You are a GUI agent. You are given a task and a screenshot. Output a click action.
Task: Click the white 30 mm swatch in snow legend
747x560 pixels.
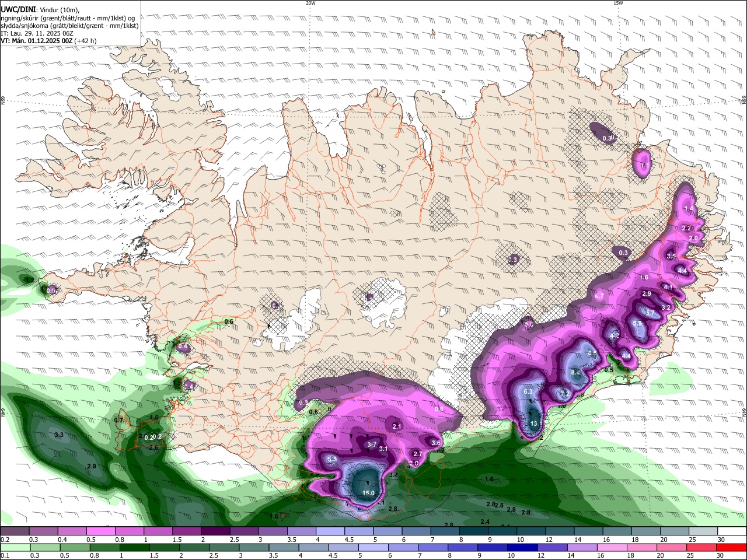tap(732, 531)
